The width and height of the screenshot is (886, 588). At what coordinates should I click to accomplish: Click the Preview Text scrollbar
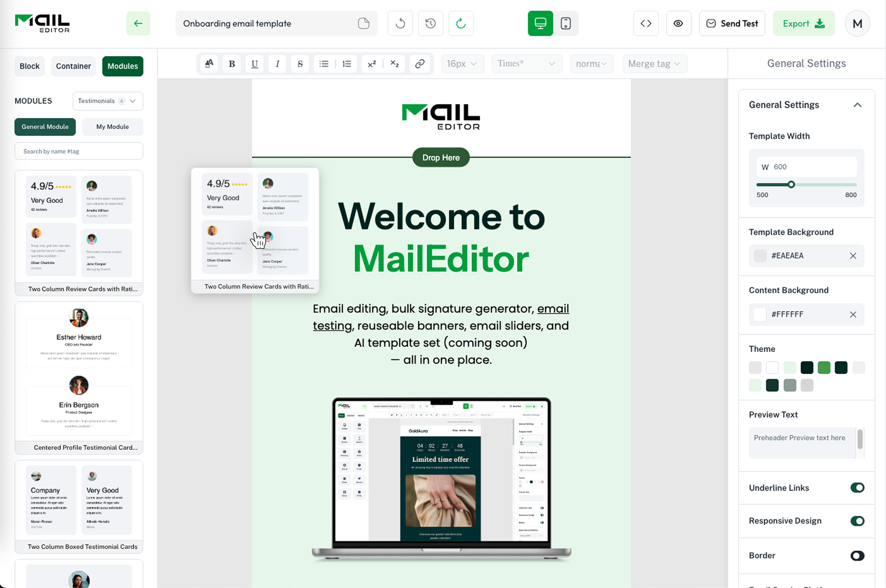point(860,440)
